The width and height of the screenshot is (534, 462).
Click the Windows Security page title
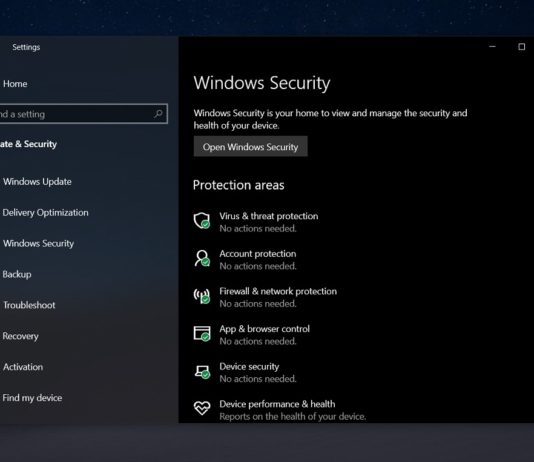(x=262, y=83)
